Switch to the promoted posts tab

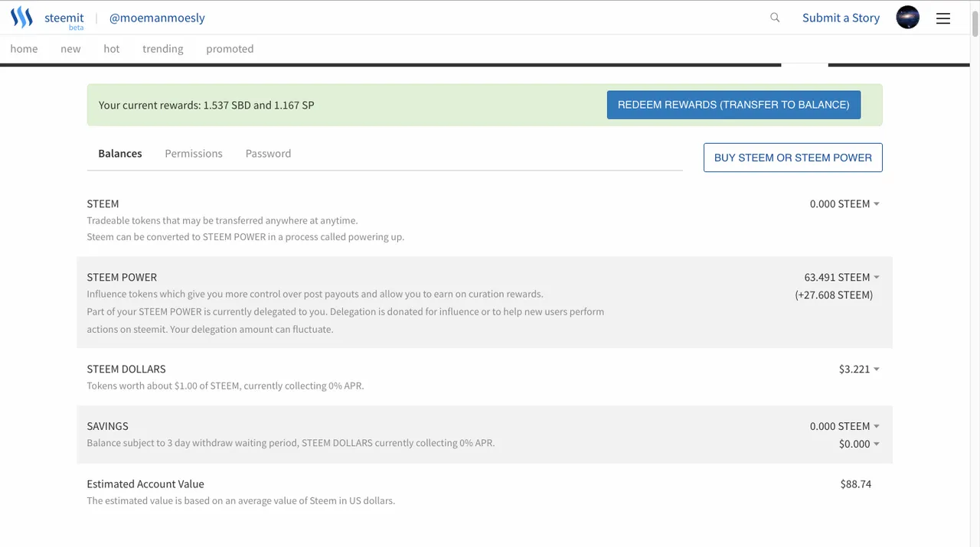click(x=230, y=48)
